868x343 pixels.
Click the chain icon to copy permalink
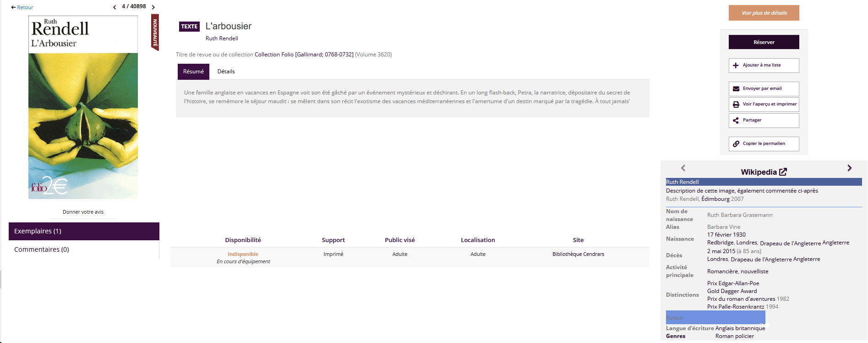tap(736, 144)
